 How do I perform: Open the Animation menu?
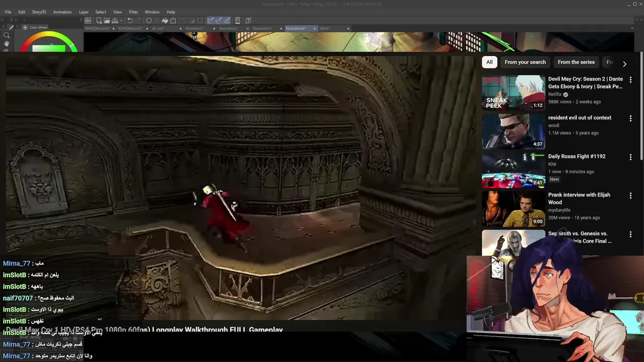point(62,12)
